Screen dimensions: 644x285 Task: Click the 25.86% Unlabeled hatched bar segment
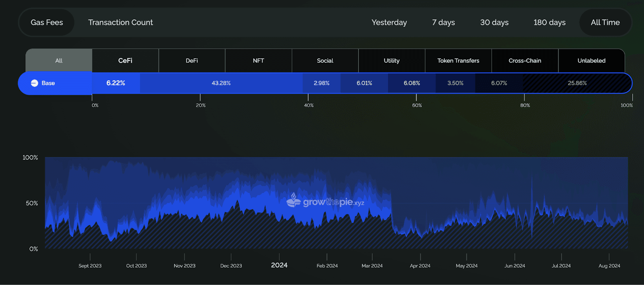577,83
